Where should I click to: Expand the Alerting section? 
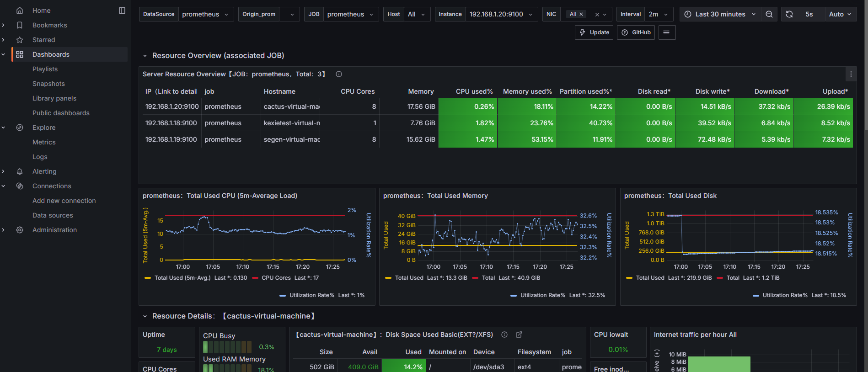point(4,171)
